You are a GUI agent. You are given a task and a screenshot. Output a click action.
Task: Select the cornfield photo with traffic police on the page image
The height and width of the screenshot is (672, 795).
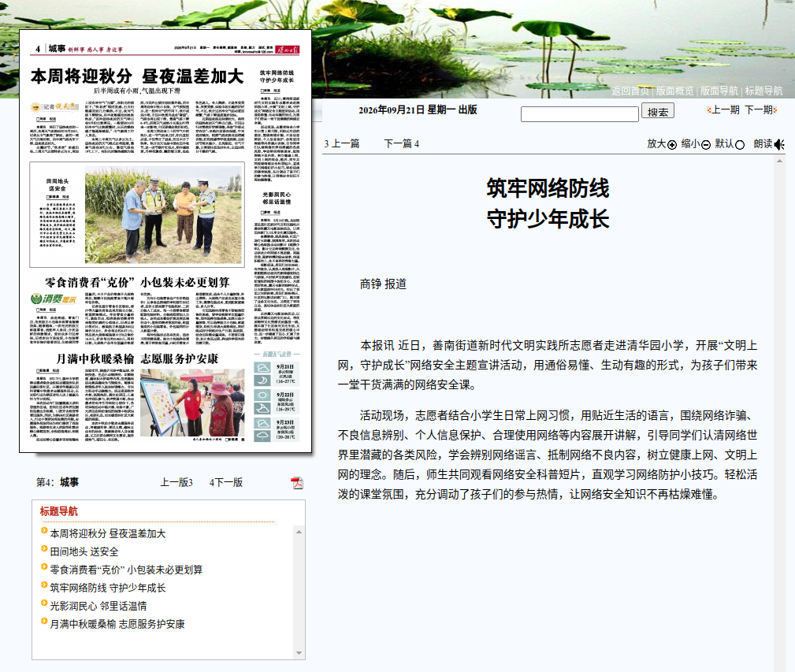[x=163, y=214]
